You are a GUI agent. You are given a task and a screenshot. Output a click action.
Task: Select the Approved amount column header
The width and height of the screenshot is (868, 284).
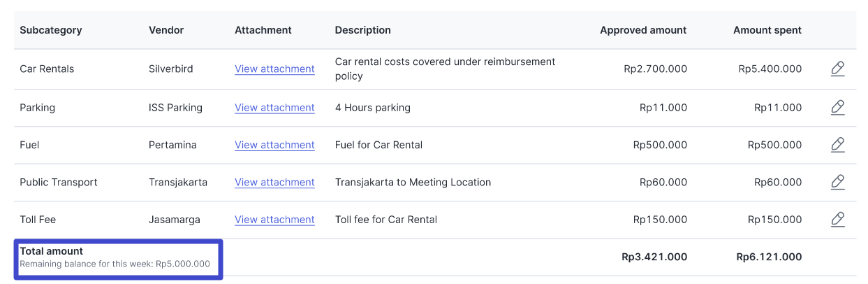643,30
